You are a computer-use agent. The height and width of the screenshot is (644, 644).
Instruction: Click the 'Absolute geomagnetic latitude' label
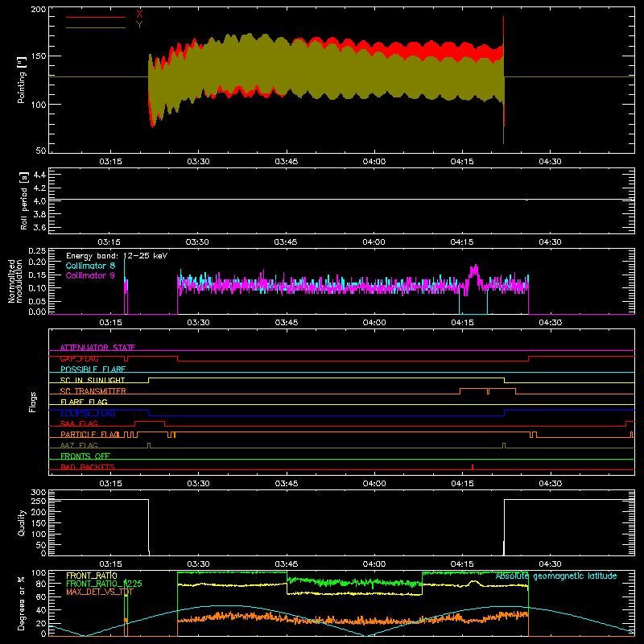(x=556, y=576)
